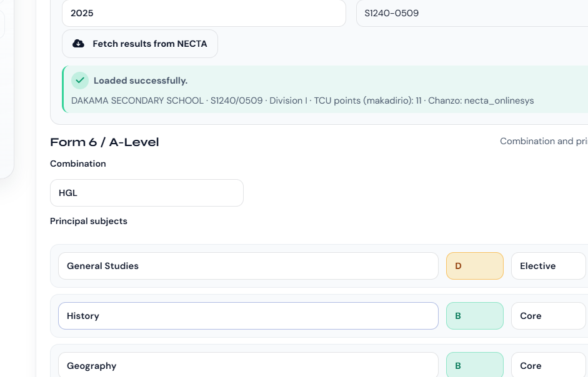Open the History grade B dropdown
Viewport: 588px width, 377px height.
(x=475, y=316)
